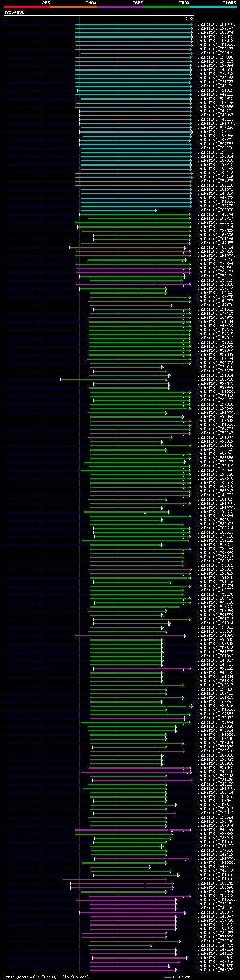Select the UniRef100_C1EEY2 label
The width and height of the screenshot is (240, 980).
click(215, 223)
